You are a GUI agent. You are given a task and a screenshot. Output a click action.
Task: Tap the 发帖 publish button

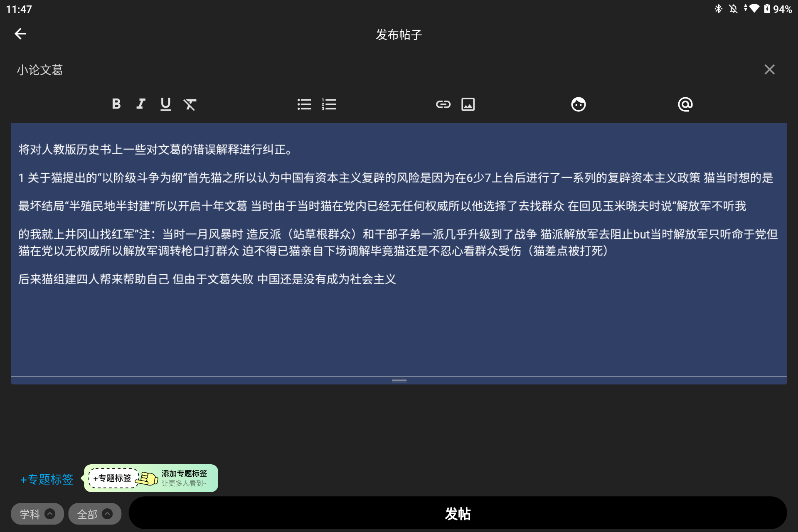click(x=457, y=514)
